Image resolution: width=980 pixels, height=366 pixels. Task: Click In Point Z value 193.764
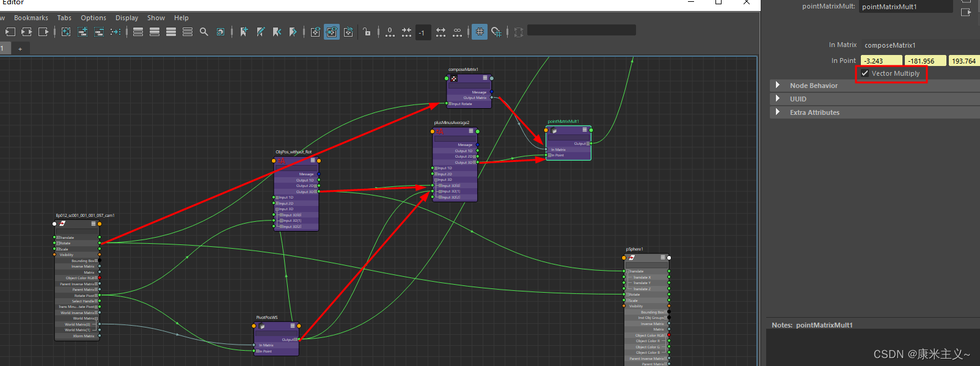pos(964,60)
